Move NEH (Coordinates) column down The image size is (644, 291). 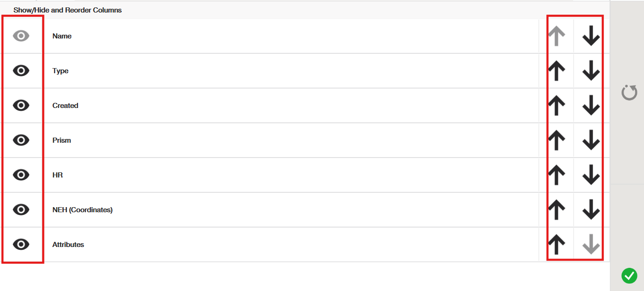coord(591,210)
